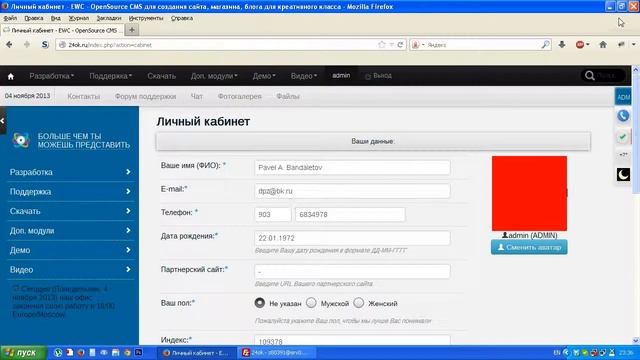Expand Скачать in the blue sidebar
This screenshot has width=640, height=360.
point(70,211)
